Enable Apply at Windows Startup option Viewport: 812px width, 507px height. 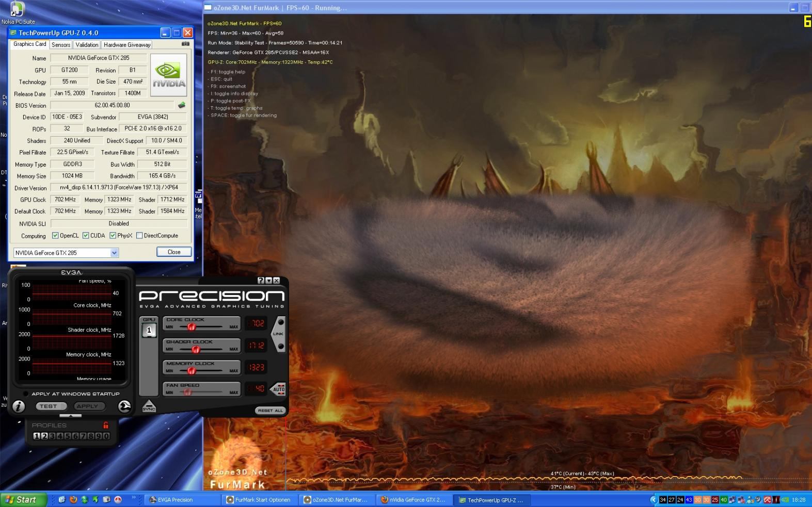tap(26, 394)
